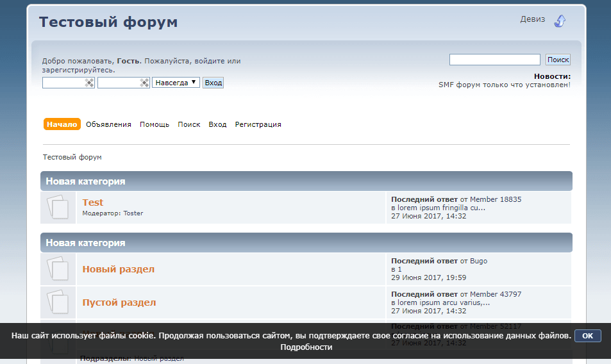Viewport: 611px width, 364px height.
Task: Open the Test board link
Action: click(x=93, y=203)
